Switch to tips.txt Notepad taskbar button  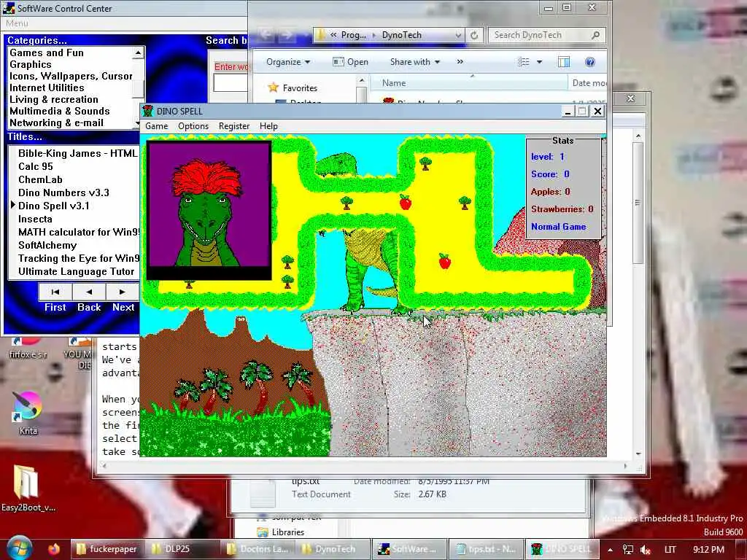click(x=486, y=549)
